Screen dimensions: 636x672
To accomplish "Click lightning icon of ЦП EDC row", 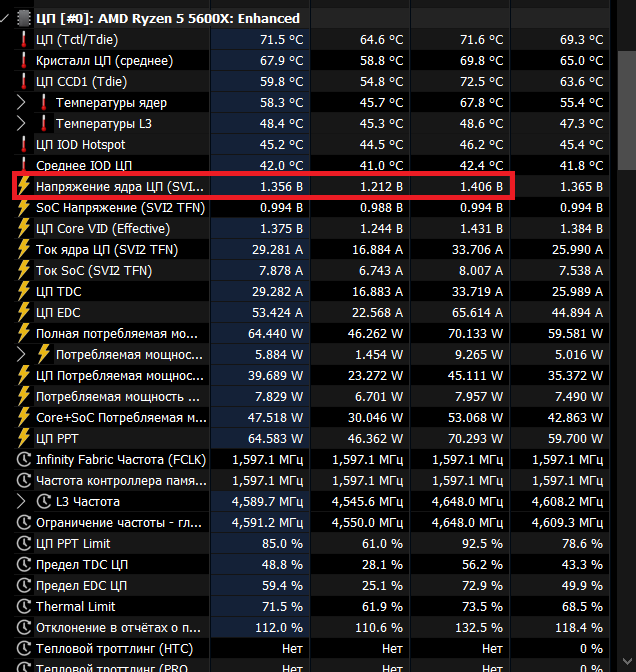I will click(24, 312).
